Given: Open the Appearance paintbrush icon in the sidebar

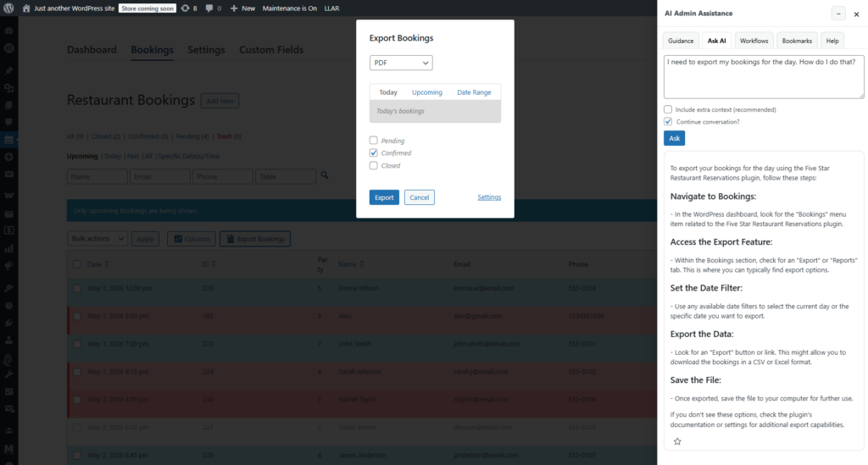Looking at the screenshot, I should 8,288.
